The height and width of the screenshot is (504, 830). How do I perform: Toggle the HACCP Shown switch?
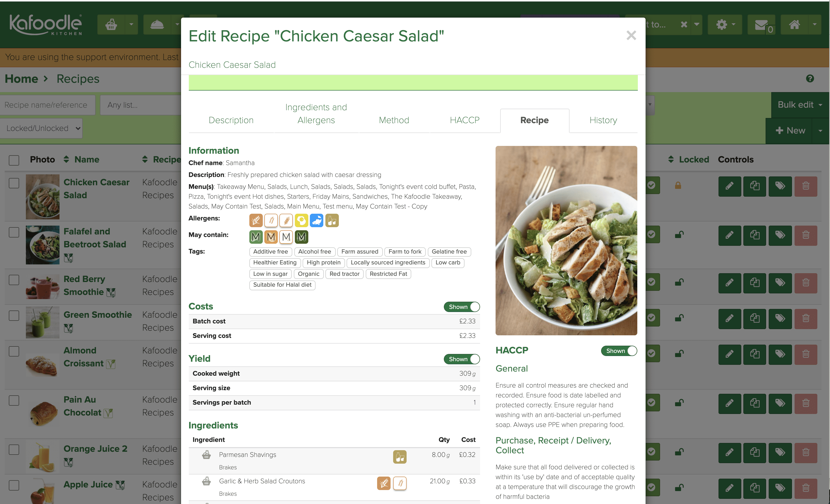tap(619, 351)
